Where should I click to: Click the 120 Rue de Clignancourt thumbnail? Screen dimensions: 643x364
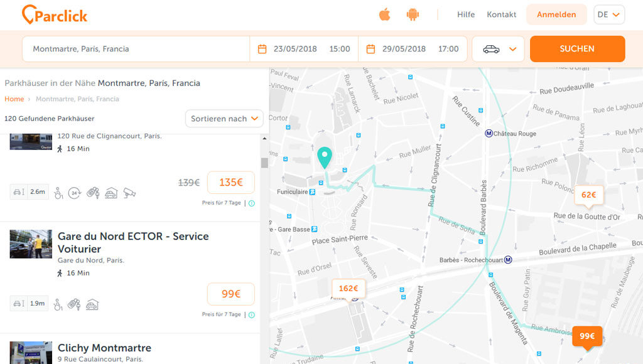click(31, 141)
